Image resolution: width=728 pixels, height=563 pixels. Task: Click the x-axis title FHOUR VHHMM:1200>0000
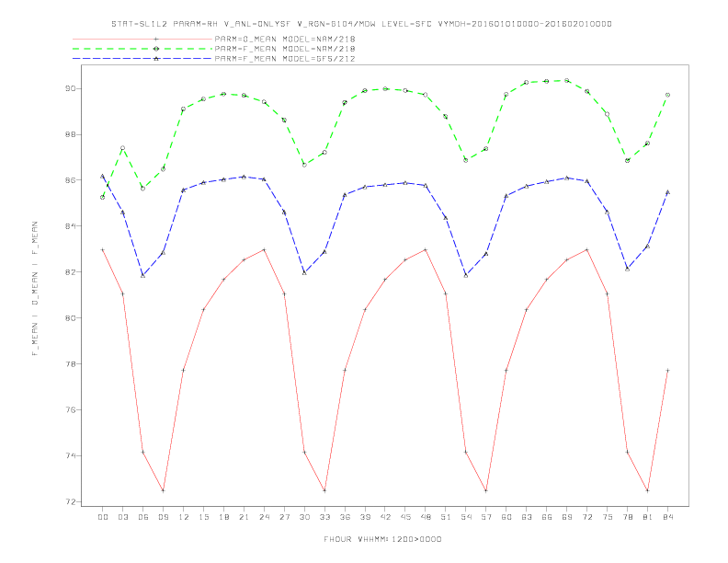[382, 539]
